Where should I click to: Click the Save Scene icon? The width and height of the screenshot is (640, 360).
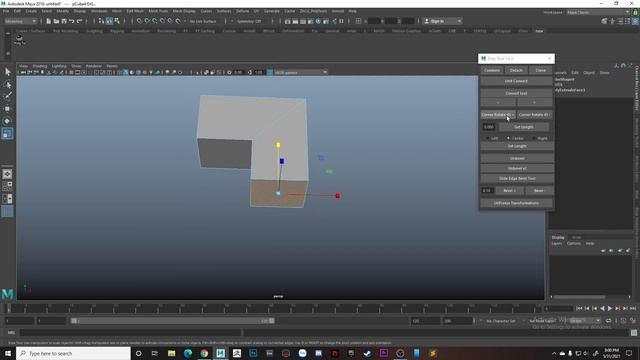[64, 21]
